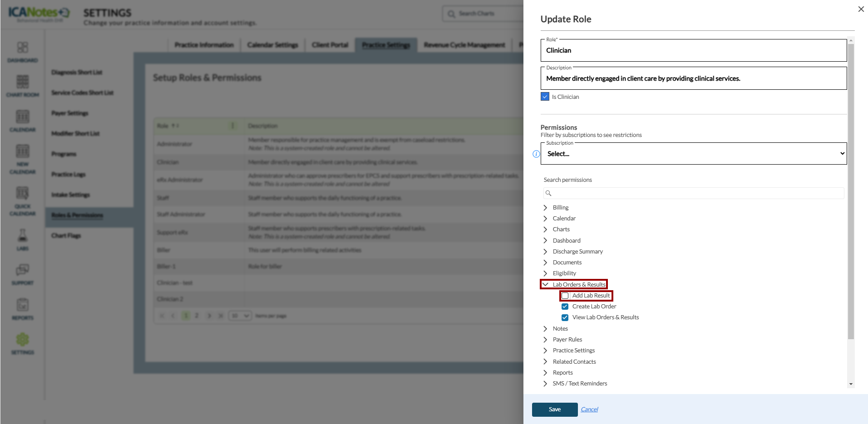Image resolution: width=868 pixels, height=424 pixels.
Task: Close the Update Role panel
Action: tap(861, 9)
